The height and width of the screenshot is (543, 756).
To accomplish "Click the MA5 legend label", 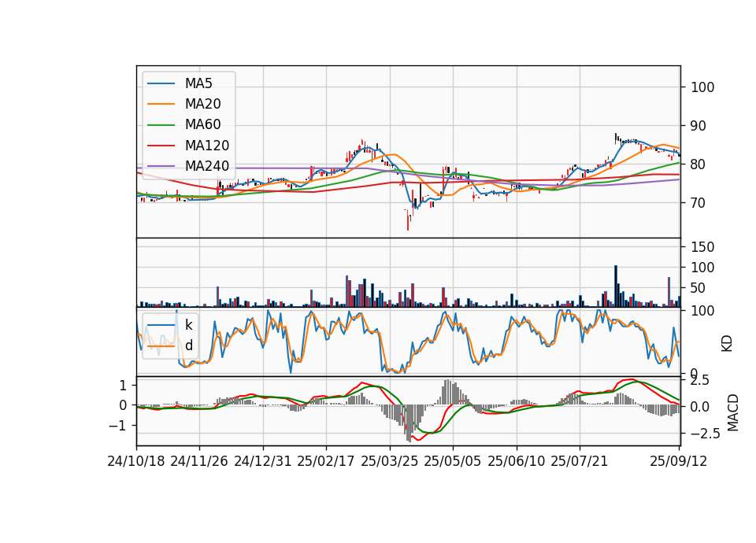I will [198, 83].
